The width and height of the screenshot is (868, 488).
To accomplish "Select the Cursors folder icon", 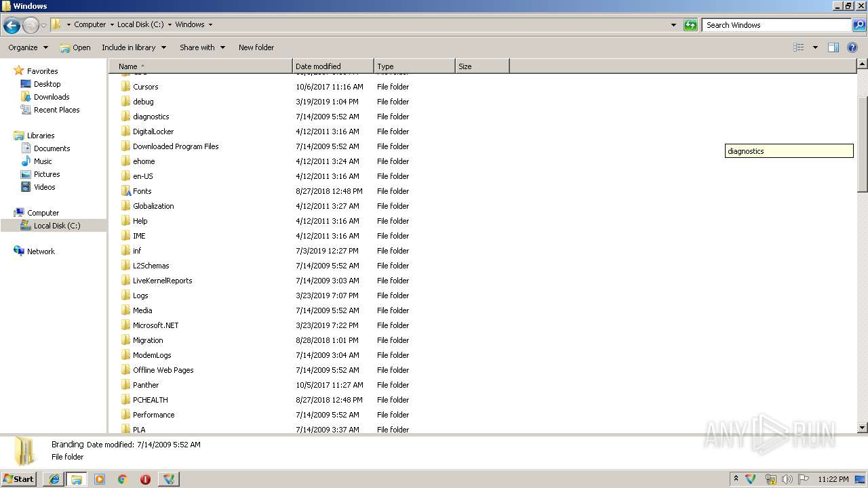I will (125, 87).
